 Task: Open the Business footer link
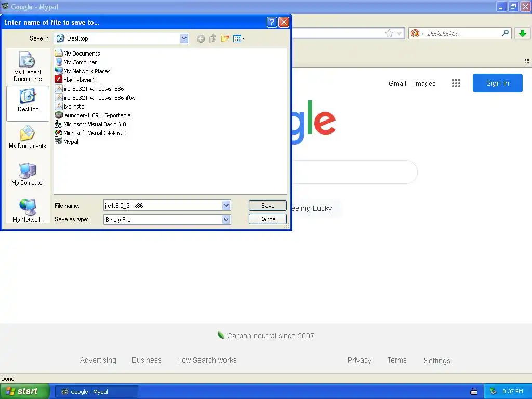tap(147, 361)
